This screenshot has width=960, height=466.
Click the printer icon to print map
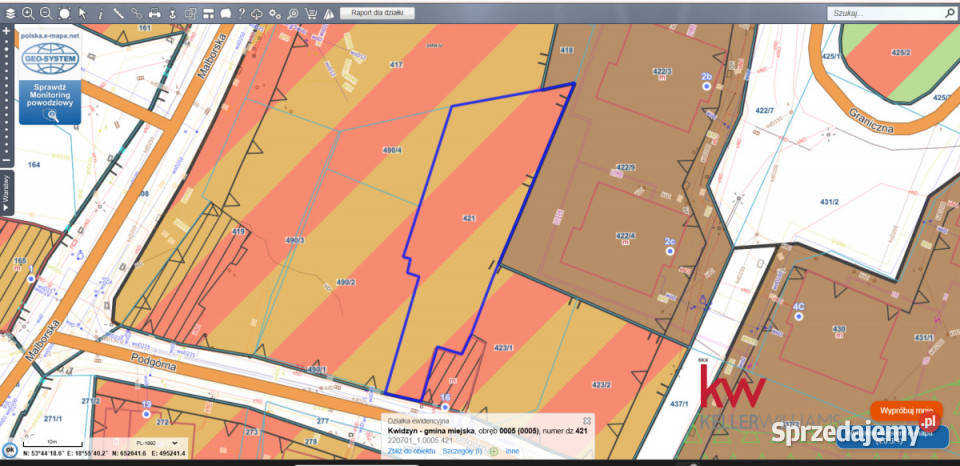pos(155,13)
